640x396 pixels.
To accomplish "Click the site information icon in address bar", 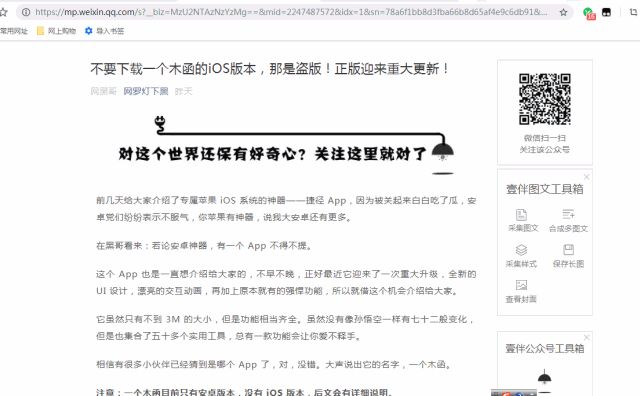I will (26, 12).
